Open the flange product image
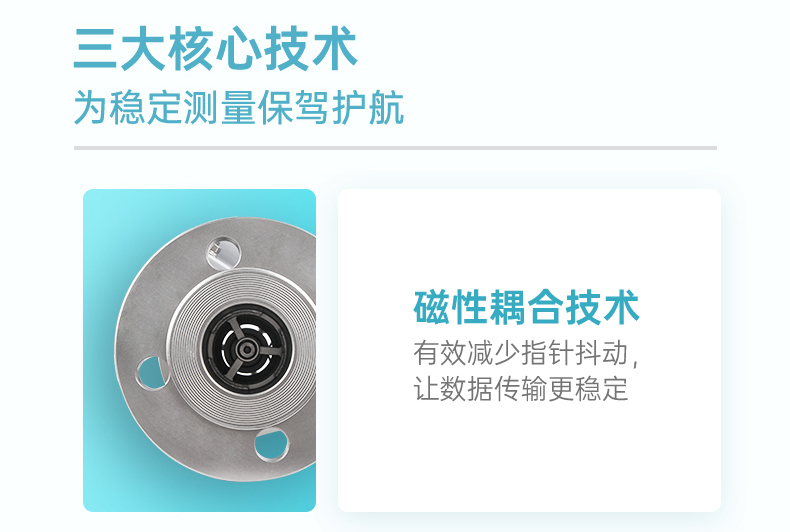 [x=200, y=350]
